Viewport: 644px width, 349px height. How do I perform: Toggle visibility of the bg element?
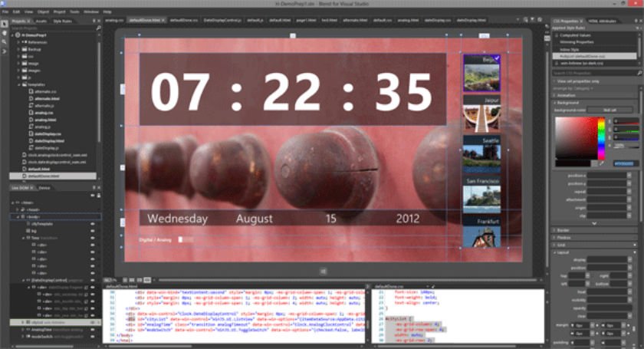tap(93, 230)
